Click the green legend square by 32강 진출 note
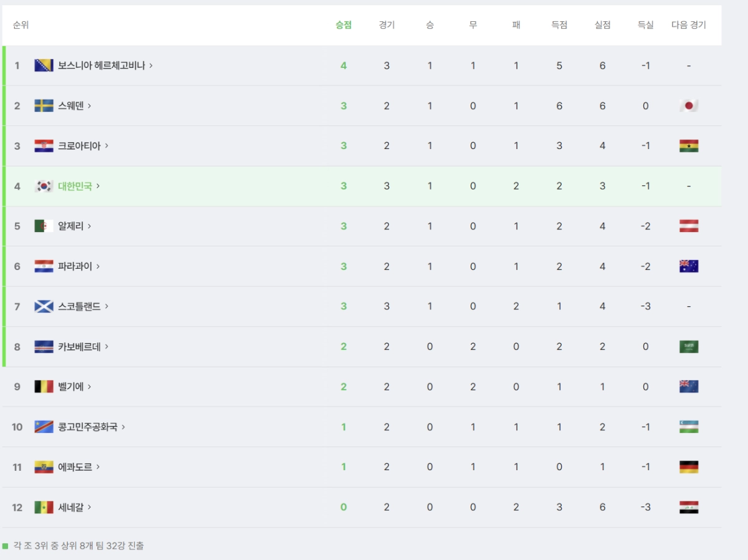 pyautogui.click(x=6, y=546)
